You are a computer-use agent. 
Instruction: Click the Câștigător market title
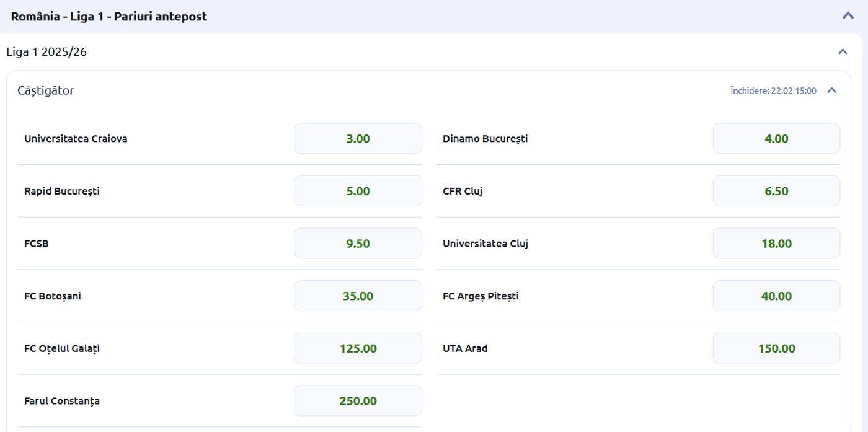pyautogui.click(x=46, y=90)
